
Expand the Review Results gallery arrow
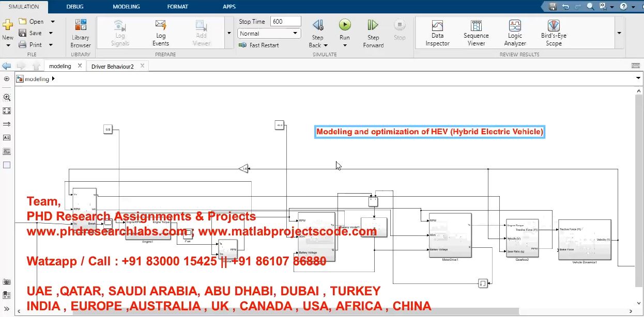click(x=619, y=33)
